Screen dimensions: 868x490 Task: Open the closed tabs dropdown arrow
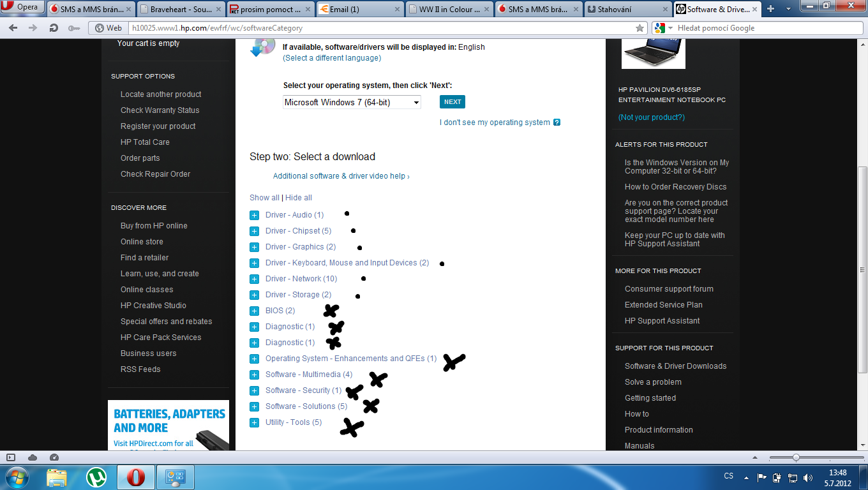[788, 9]
